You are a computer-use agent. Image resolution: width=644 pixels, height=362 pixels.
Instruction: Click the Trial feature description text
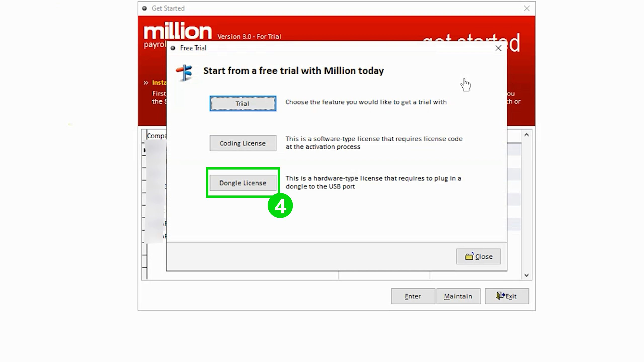click(x=366, y=102)
